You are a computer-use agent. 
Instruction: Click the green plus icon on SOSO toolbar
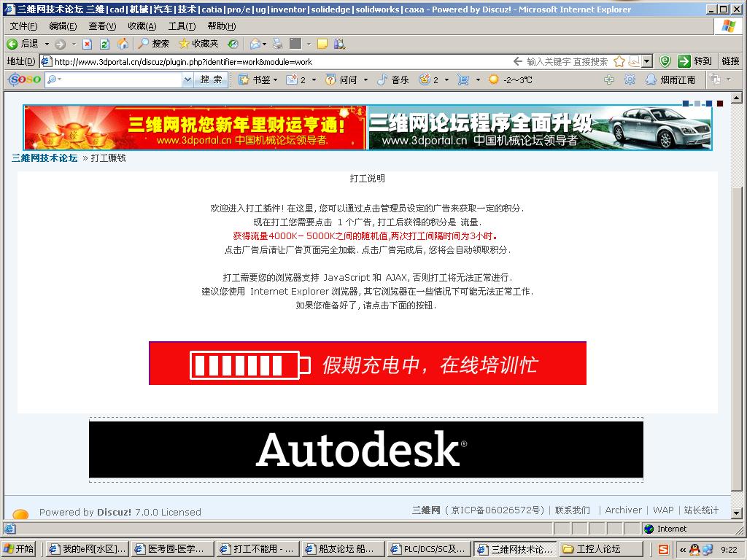[x=609, y=79]
